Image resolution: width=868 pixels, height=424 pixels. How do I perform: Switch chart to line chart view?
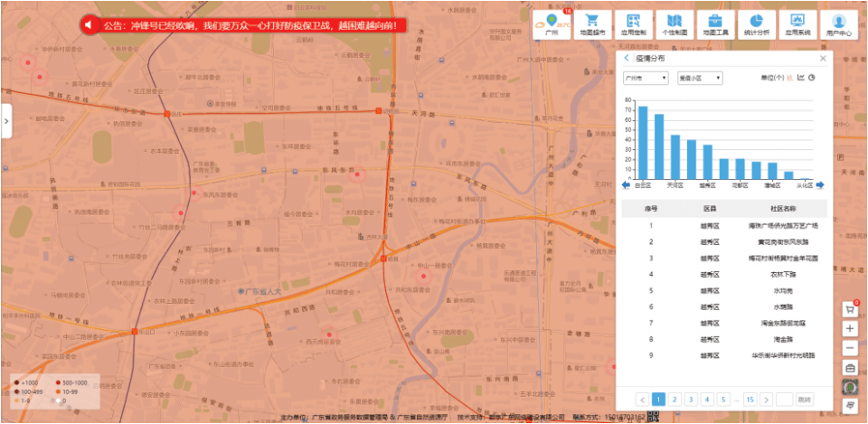coord(801,78)
